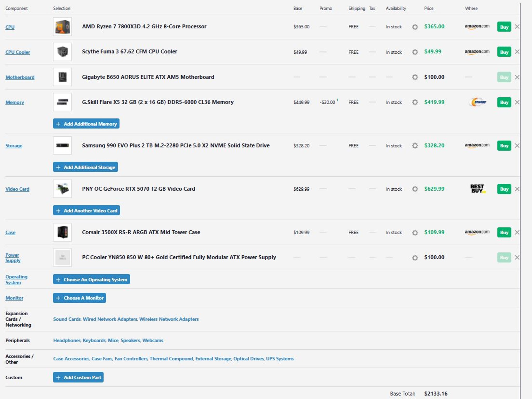
Task: Browse UPS Systems link
Action: pyautogui.click(x=280, y=359)
